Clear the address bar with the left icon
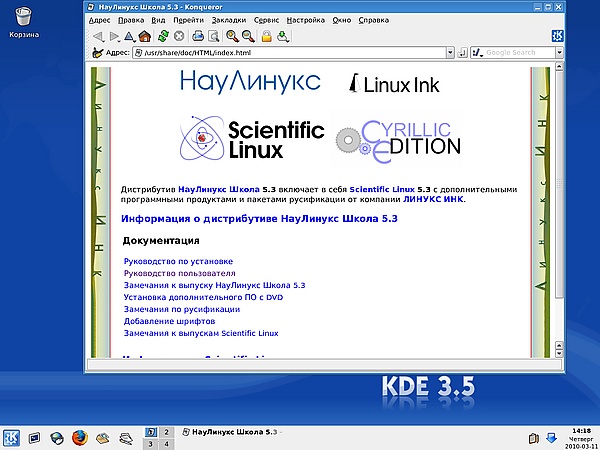Viewport: 600px width, 450px height. [x=96, y=52]
